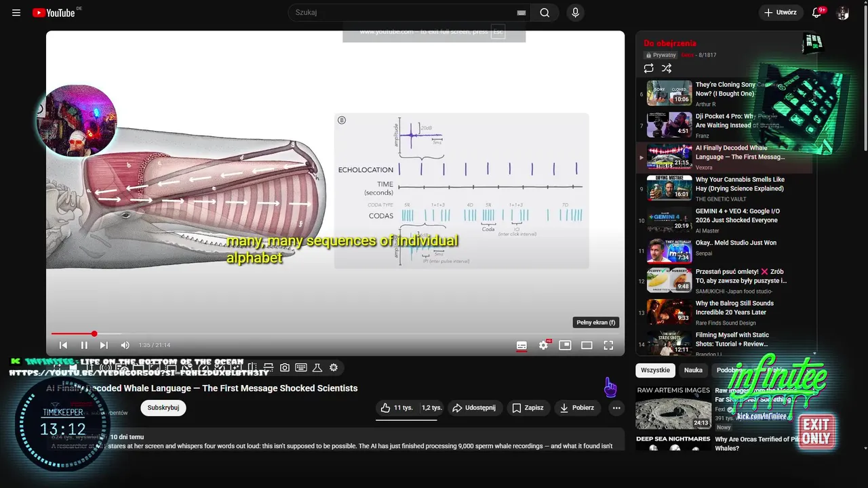
Task: Switch to the miniplayer
Action: tap(565, 345)
